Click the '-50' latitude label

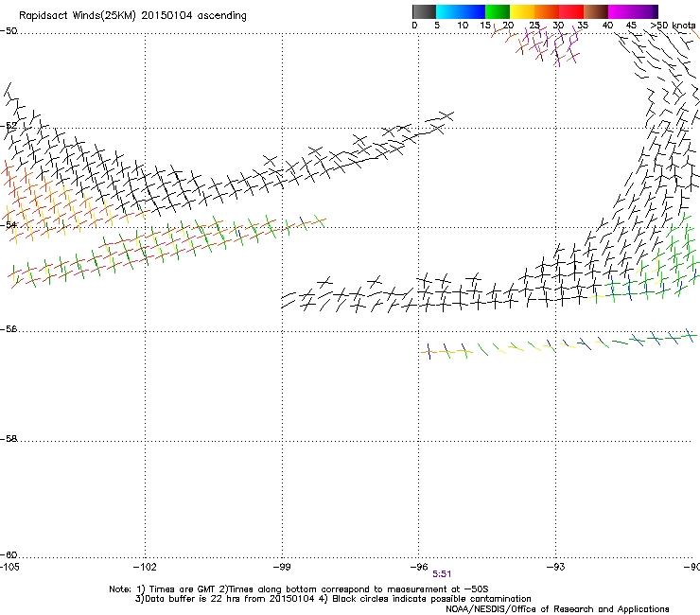(9, 31)
